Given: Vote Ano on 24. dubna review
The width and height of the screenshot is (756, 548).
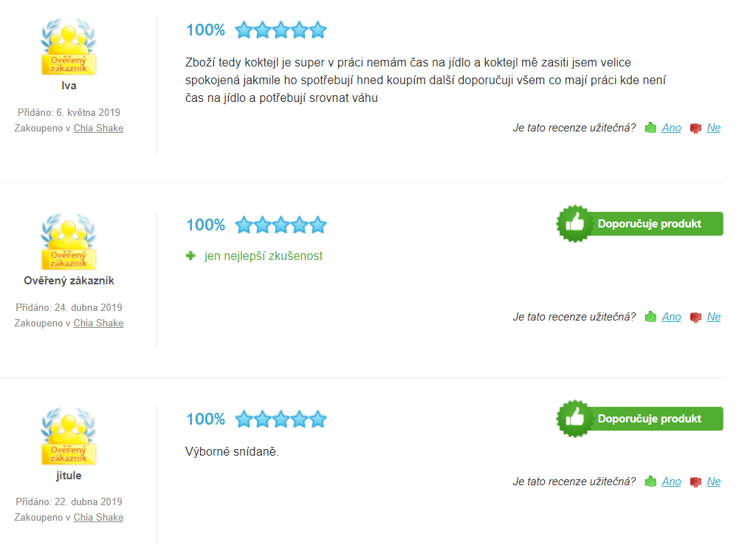Looking at the screenshot, I should pyautogui.click(x=671, y=317).
